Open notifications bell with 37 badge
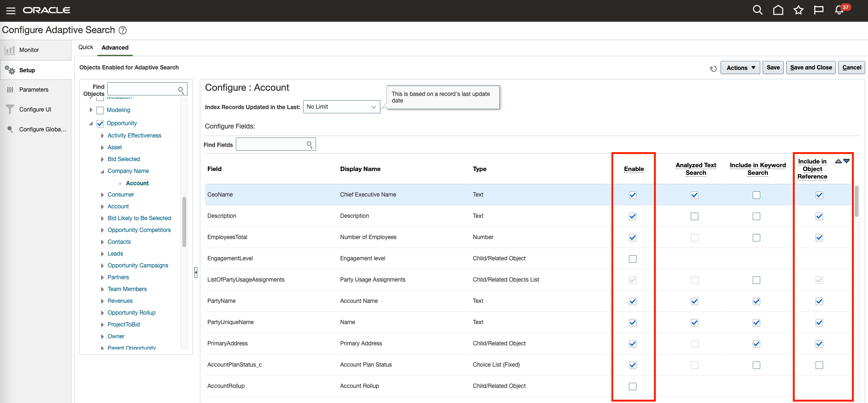This screenshot has width=868, height=403. click(840, 10)
